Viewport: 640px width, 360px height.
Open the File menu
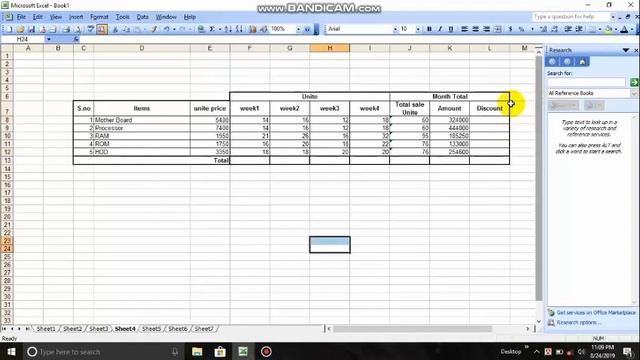[x=21, y=17]
